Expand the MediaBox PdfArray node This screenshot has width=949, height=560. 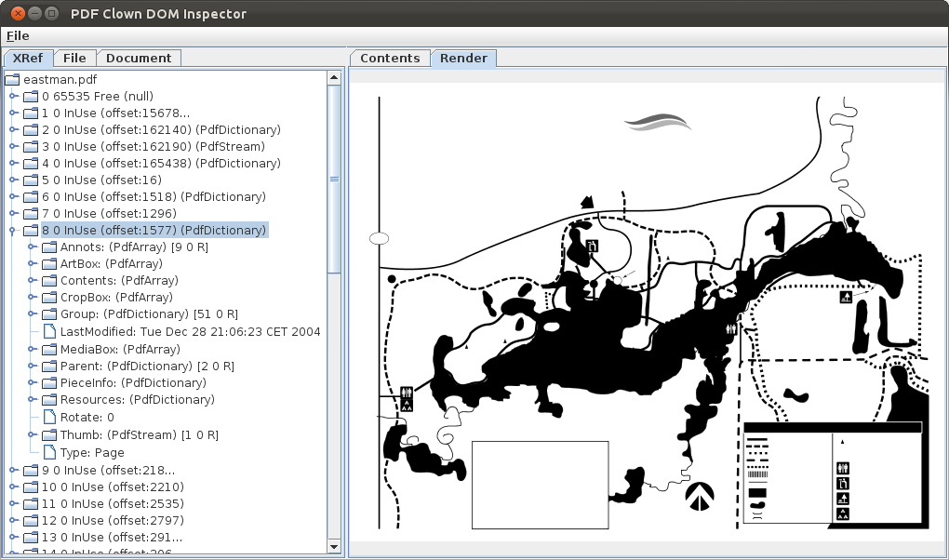[x=33, y=350]
